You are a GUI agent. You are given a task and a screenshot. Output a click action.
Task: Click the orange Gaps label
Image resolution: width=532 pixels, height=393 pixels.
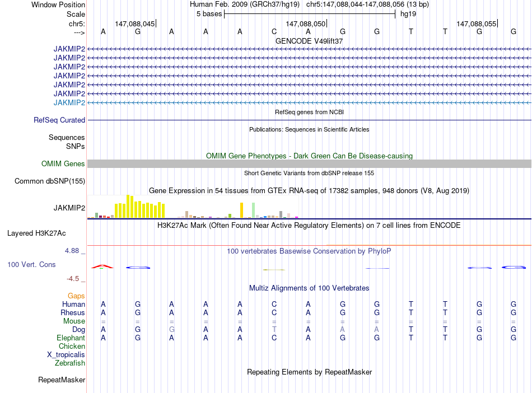click(76, 296)
